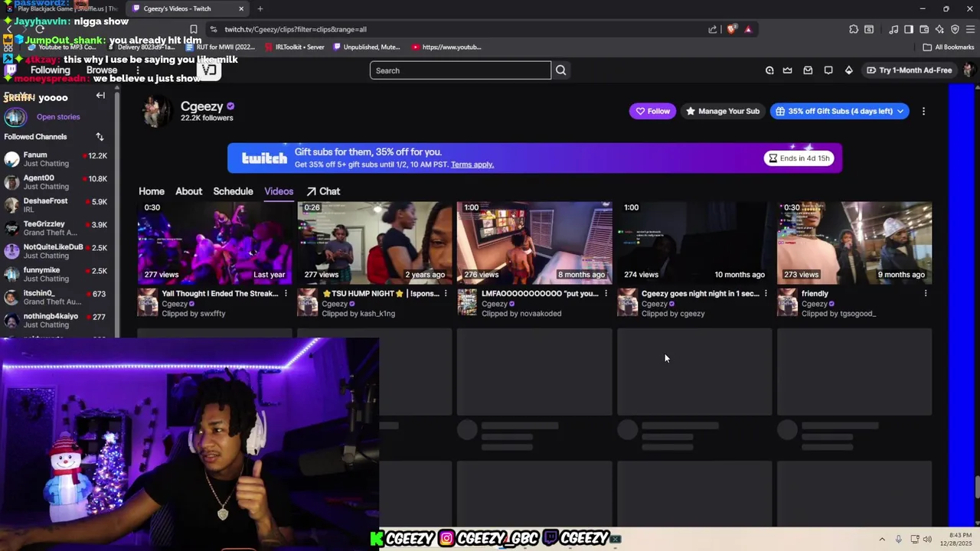Viewport: 980px width, 551px height.
Task: Select the Videos channel tab
Action: pyautogui.click(x=279, y=191)
